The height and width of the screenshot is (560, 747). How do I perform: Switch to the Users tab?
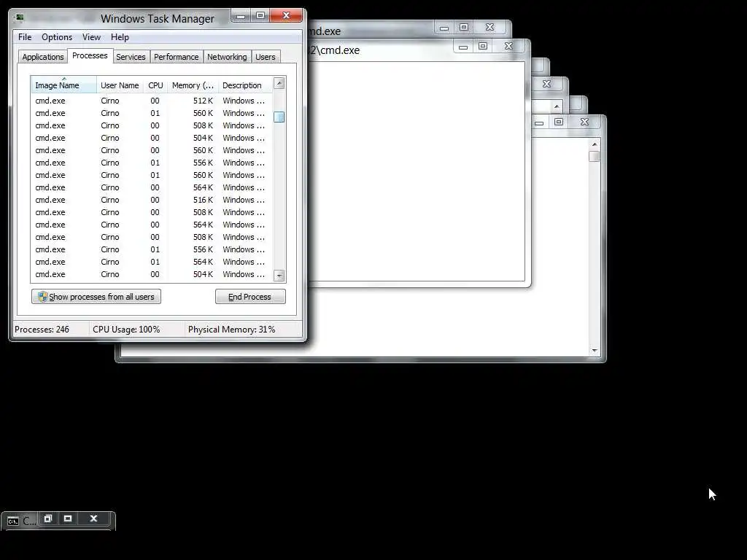[x=266, y=57]
